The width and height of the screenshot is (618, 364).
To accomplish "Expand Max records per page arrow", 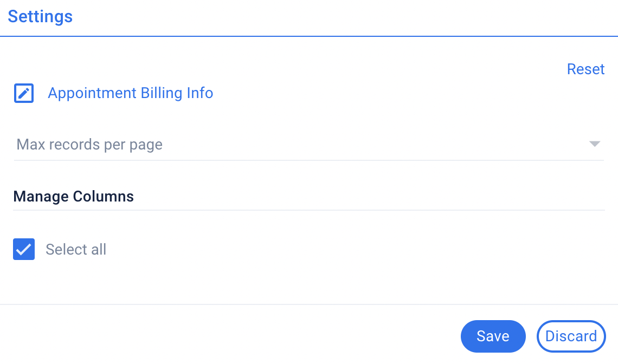I will click(x=594, y=144).
